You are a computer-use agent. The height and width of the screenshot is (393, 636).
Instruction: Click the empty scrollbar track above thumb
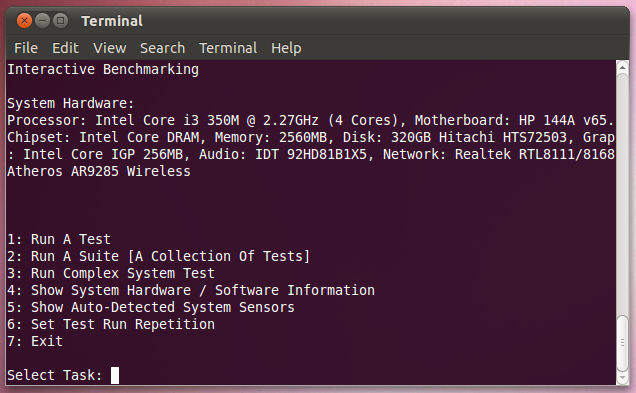[x=623, y=195]
